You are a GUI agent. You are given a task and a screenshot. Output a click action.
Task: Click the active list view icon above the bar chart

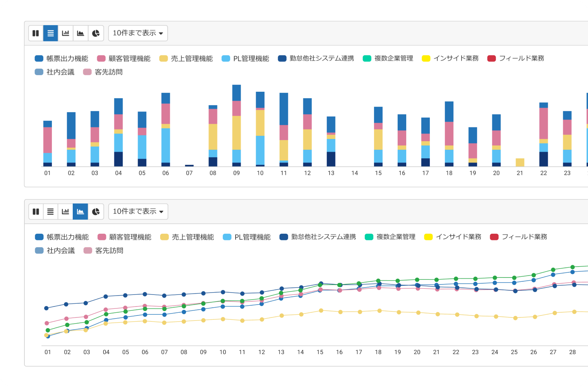[x=51, y=33]
